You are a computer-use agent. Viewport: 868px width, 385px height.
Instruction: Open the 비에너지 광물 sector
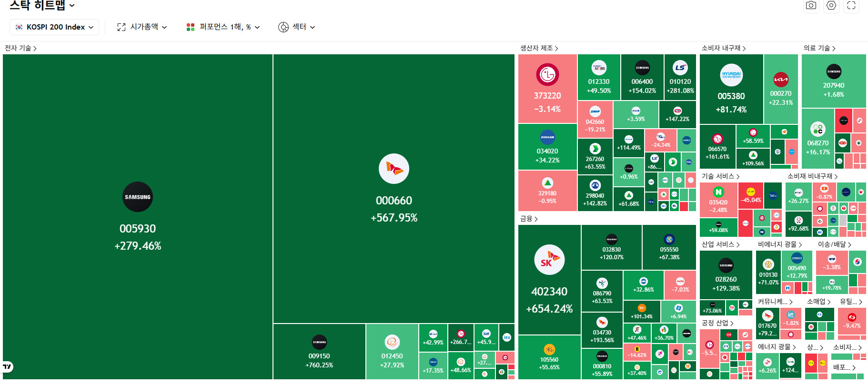pos(780,244)
